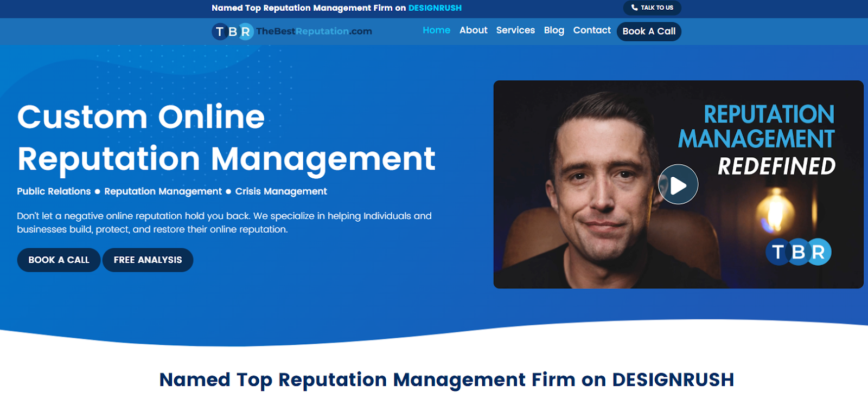Click TheBestReputation.com site name
This screenshot has width=868, height=399.
coord(314,31)
